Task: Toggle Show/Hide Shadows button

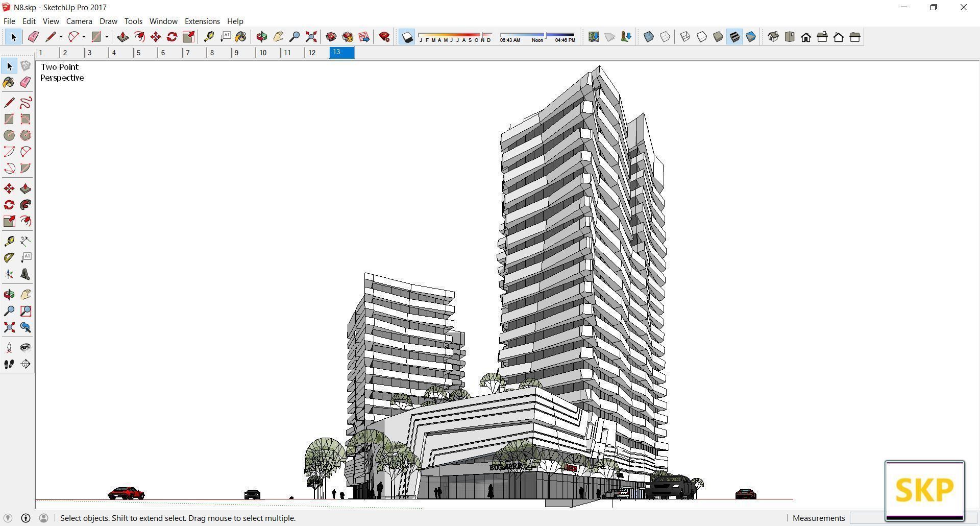Action: click(407, 37)
